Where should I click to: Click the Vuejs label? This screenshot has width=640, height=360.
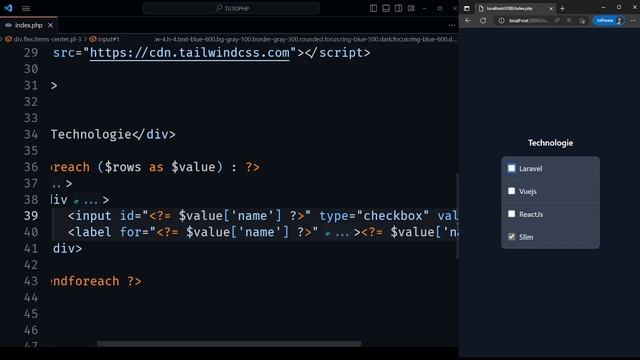[528, 191]
